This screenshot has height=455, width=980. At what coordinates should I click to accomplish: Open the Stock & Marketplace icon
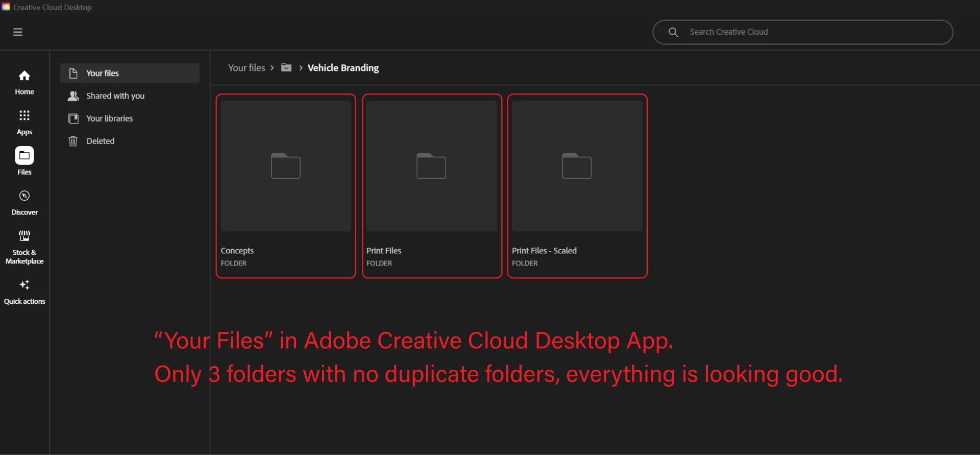pyautogui.click(x=24, y=236)
